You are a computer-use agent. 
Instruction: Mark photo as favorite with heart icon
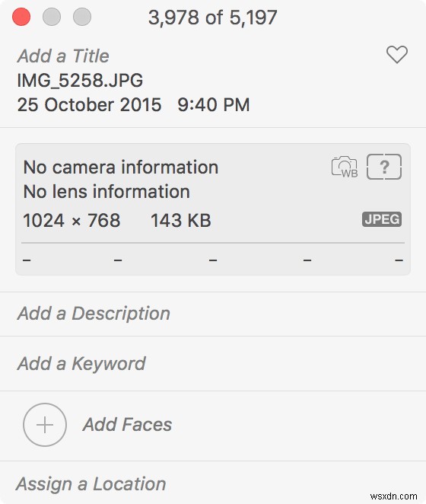tap(397, 54)
